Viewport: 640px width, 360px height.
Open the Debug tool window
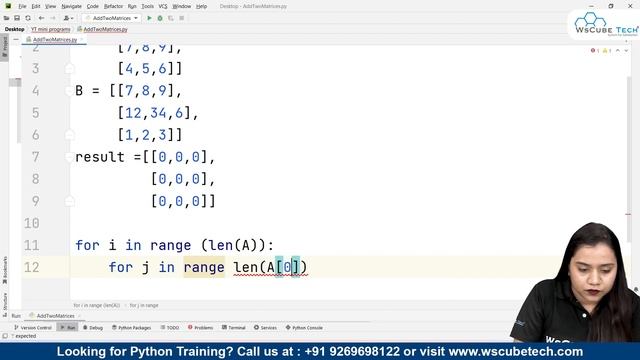93,328
